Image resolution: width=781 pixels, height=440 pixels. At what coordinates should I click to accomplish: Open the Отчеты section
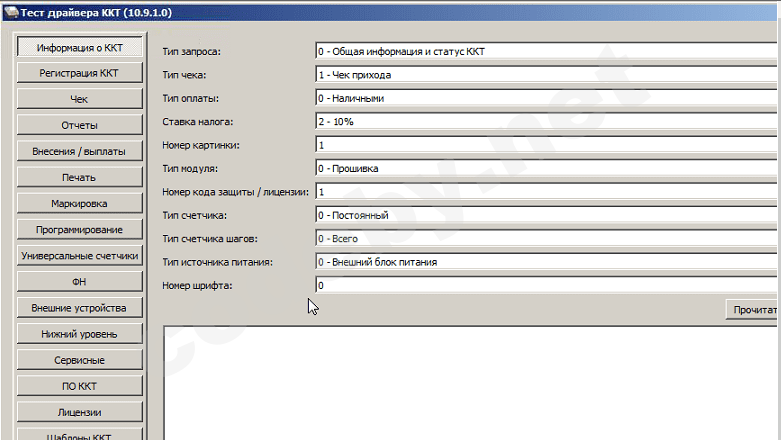tap(80, 125)
